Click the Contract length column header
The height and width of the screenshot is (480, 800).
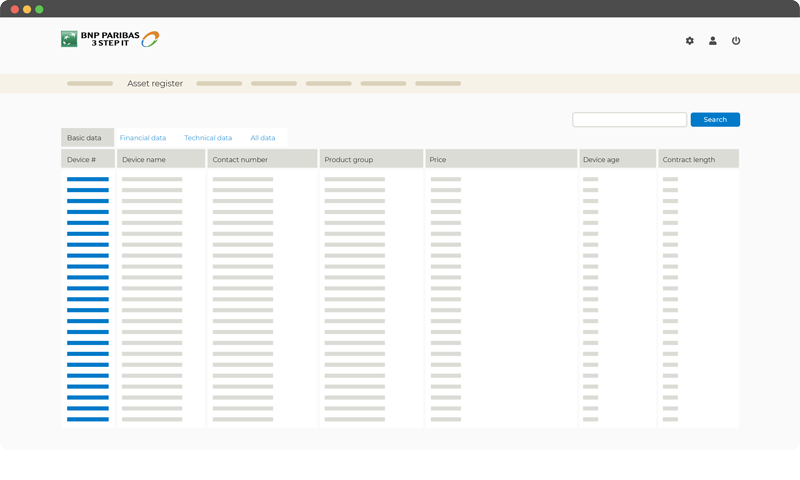tap(689, 160)
